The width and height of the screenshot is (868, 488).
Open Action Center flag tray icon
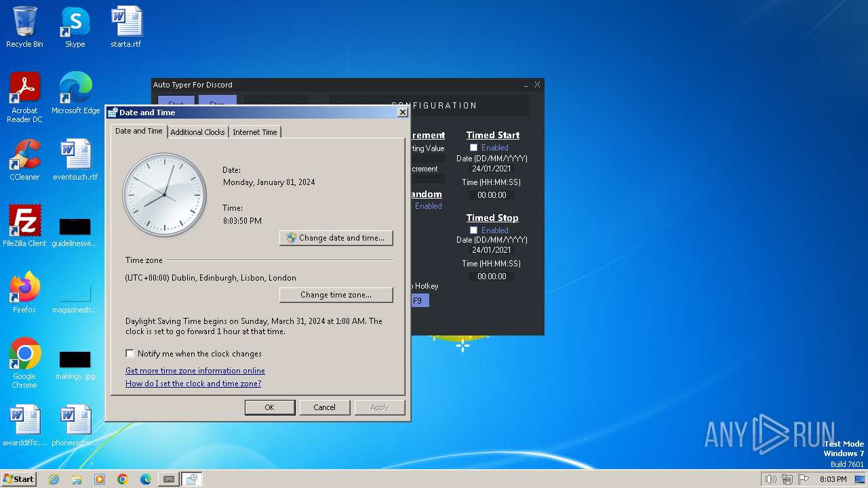click(x=804, y=479)
